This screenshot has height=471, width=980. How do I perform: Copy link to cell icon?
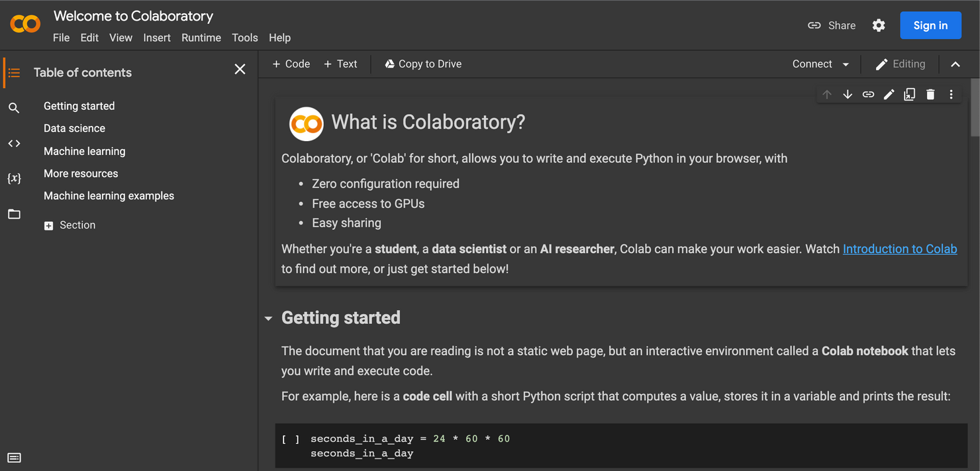click(868, 95)
